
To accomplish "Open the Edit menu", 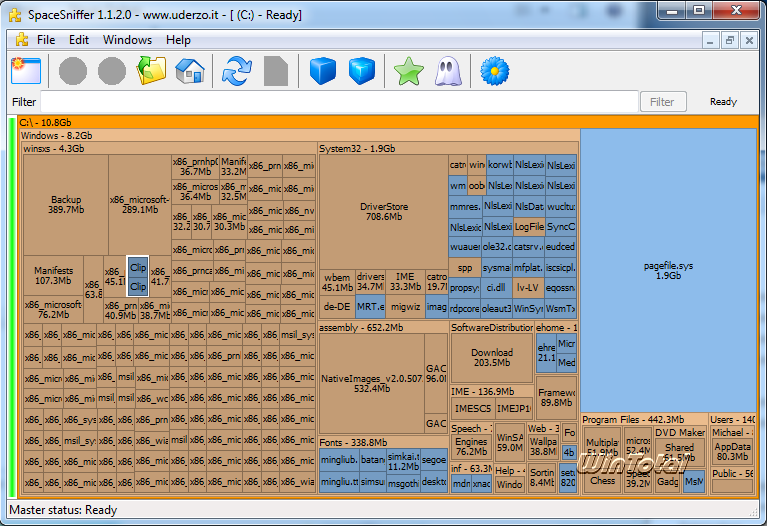I will click(x=79, y=40).
